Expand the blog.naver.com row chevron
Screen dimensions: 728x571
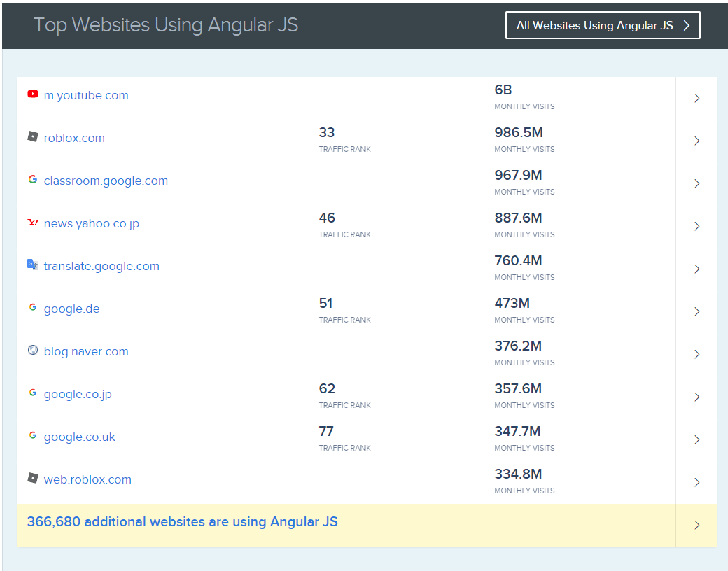696,354
